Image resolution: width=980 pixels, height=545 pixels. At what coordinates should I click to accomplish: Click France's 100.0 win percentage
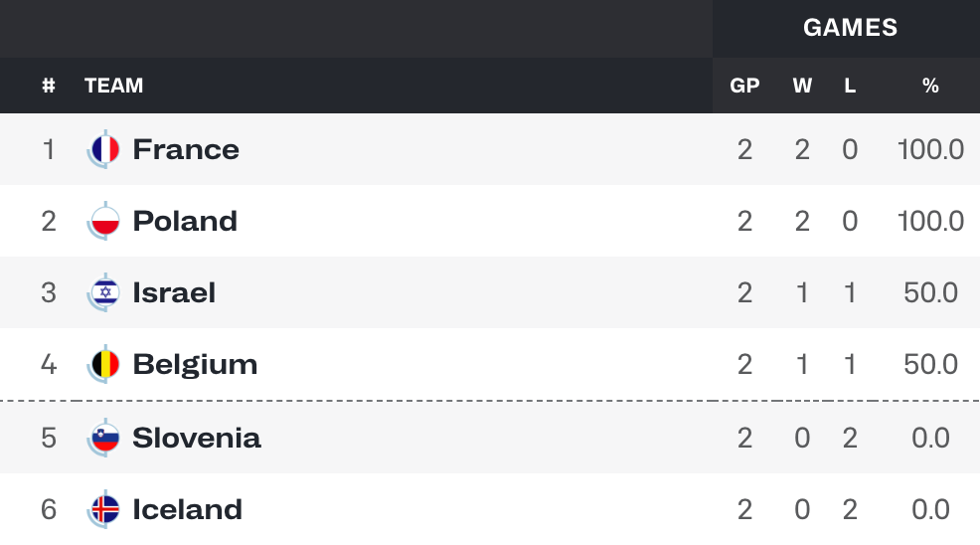[930, 149]
